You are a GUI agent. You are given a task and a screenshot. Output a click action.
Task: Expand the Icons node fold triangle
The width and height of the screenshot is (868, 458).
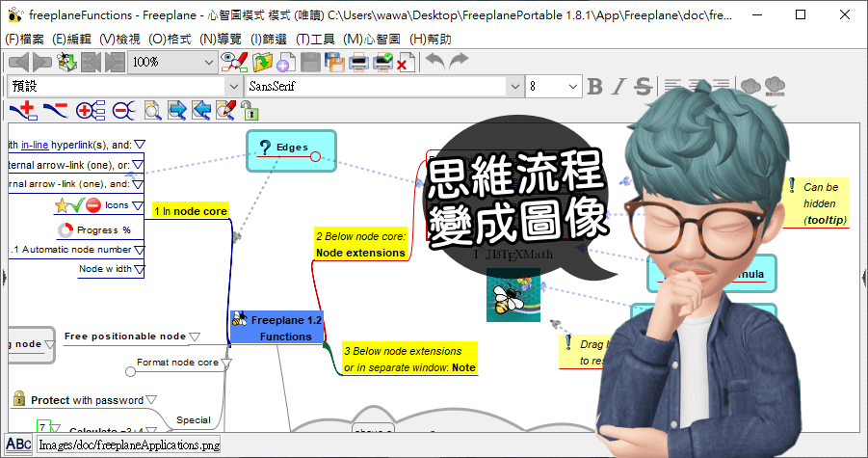pyautogui.click(x=139, y=206)
